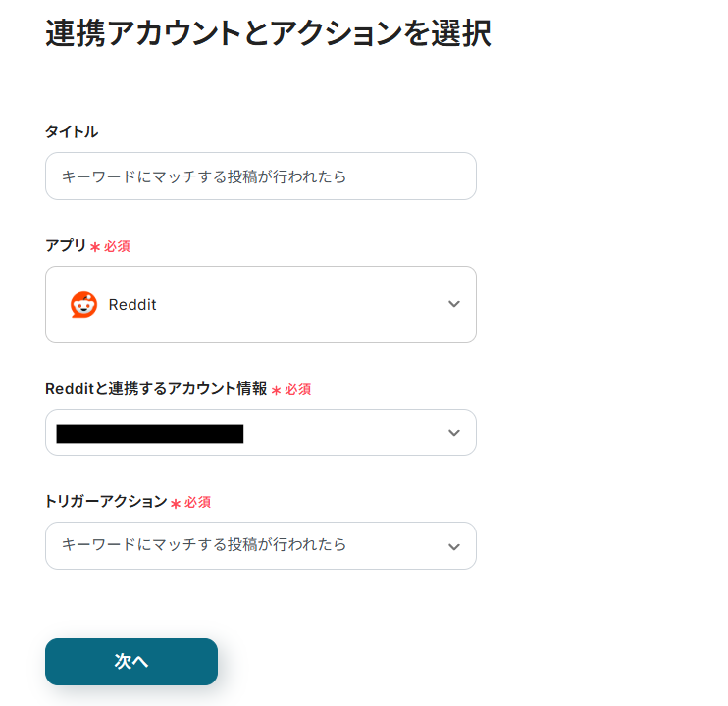Click the 必須 tag beside アプリ
The height and width of the screenshot is (706, 728).
pos(117,246)
